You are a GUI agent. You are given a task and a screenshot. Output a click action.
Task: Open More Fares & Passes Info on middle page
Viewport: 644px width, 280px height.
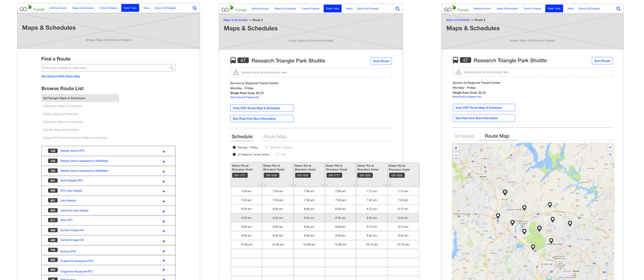[244, 97]
